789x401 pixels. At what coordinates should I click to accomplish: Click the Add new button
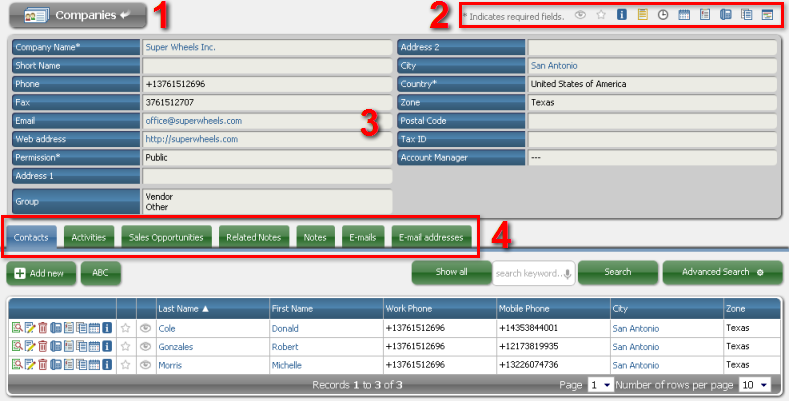point(40,273)
